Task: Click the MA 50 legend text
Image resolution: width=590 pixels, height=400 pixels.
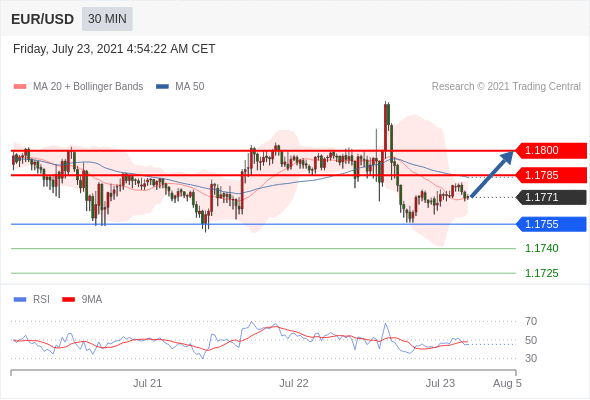Action: (x=190, y=87)
